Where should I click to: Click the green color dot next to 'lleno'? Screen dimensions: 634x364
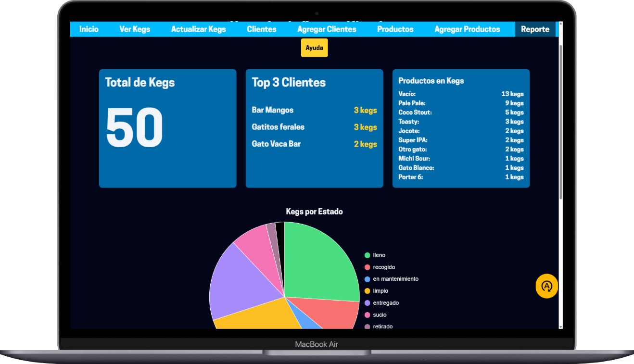[x=367, y=255]
